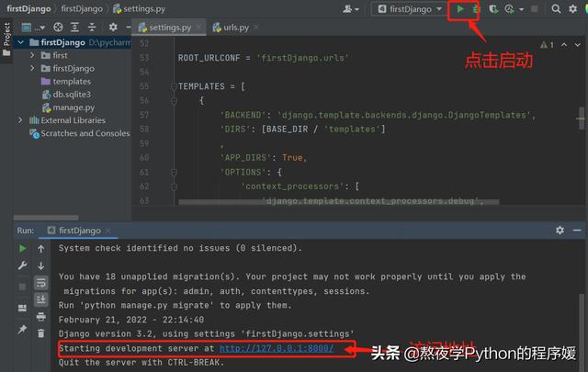Image resolution: width=588 pixels, height=372 pixels.
Task: Expand the firstDjango subfolder in tree
Action: 33,68
